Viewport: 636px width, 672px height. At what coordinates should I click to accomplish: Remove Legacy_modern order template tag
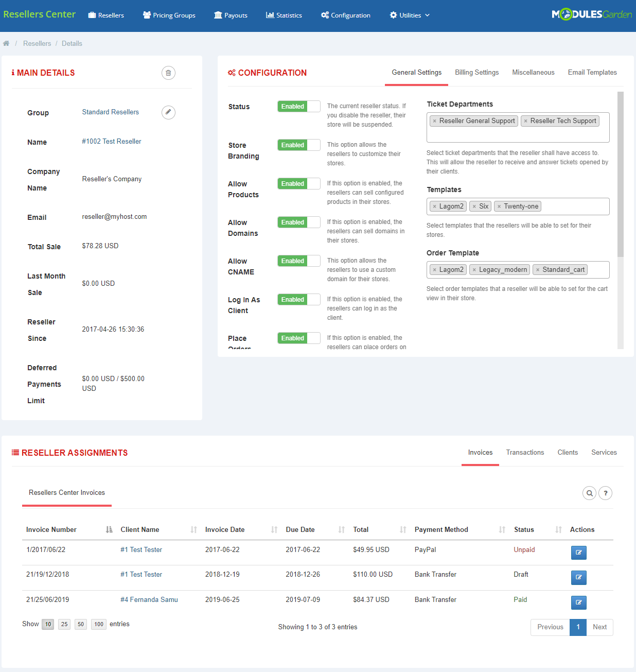474,270
